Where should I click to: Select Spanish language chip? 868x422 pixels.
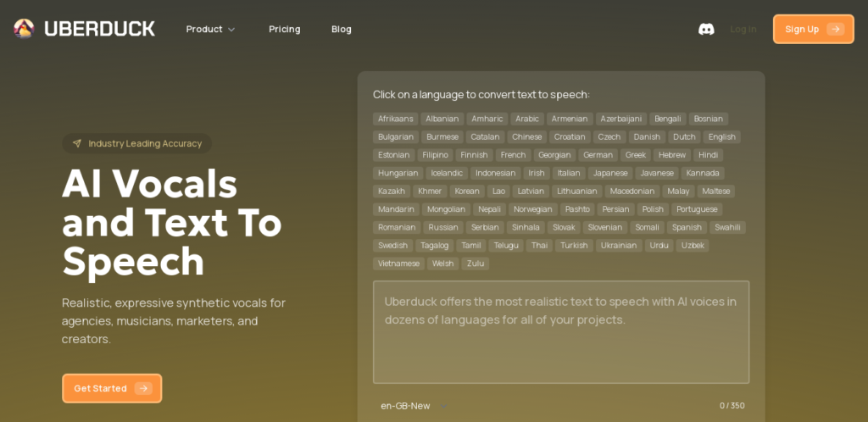(687, 227)
